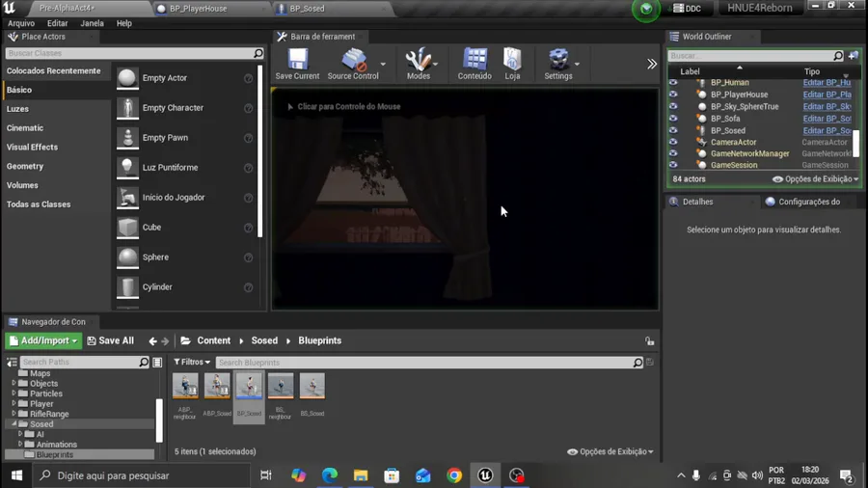This screenshot has height=488, width=868.
Task: Open the DDC status button
Action: 687,9
